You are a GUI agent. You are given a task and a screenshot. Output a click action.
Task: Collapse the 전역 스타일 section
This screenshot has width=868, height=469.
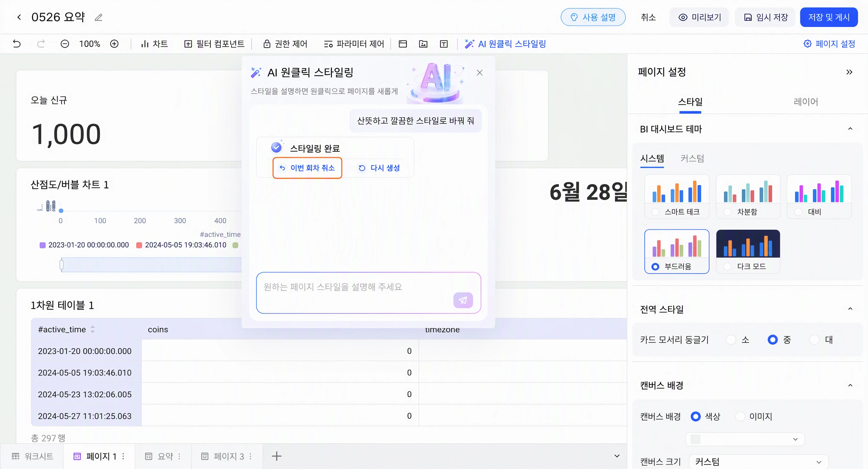850,309
